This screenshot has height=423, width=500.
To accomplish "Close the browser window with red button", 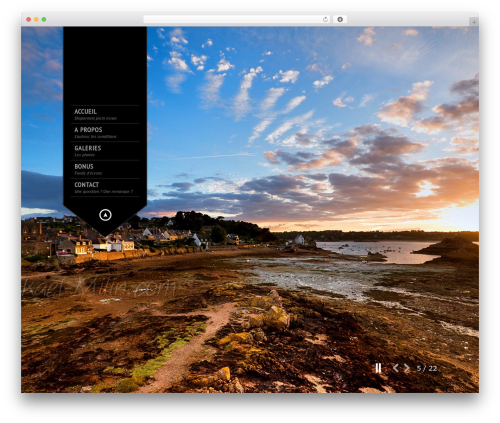I will pos(29,20).
